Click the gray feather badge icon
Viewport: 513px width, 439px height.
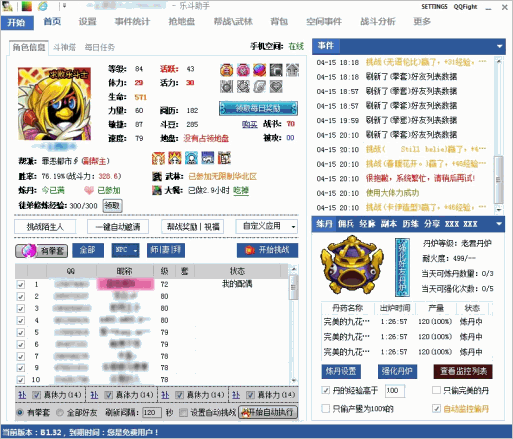click(x=259, y=87)
